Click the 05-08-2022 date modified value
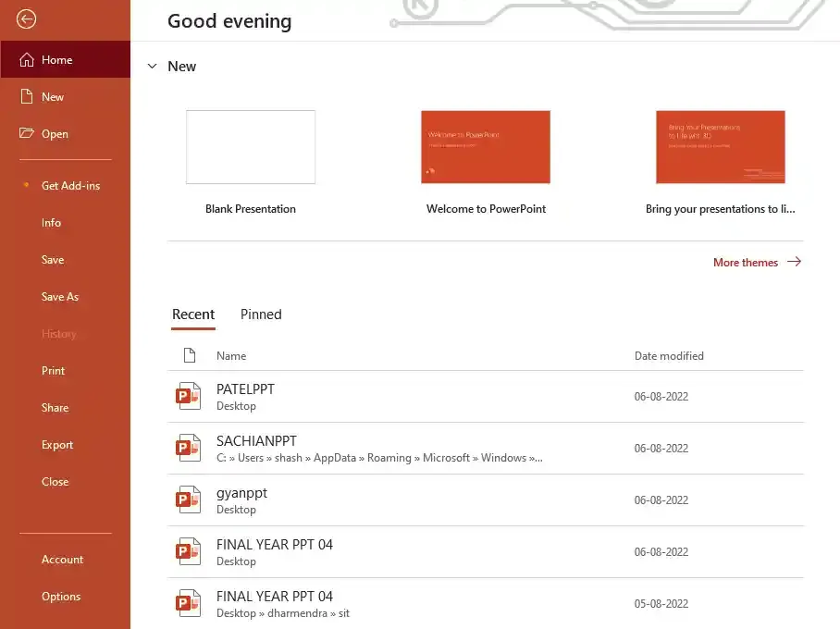The image size is (840, 629). tap(661, 603)
